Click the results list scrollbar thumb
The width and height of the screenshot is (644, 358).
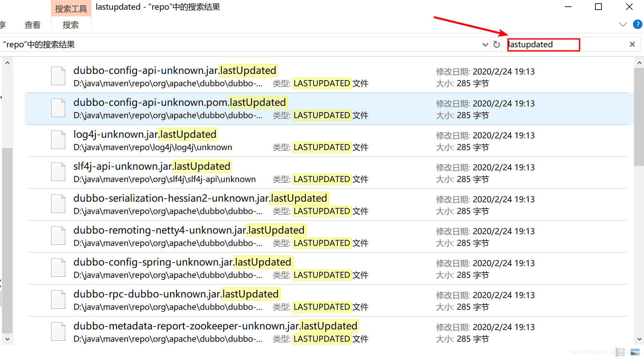[x=639, y=117]
